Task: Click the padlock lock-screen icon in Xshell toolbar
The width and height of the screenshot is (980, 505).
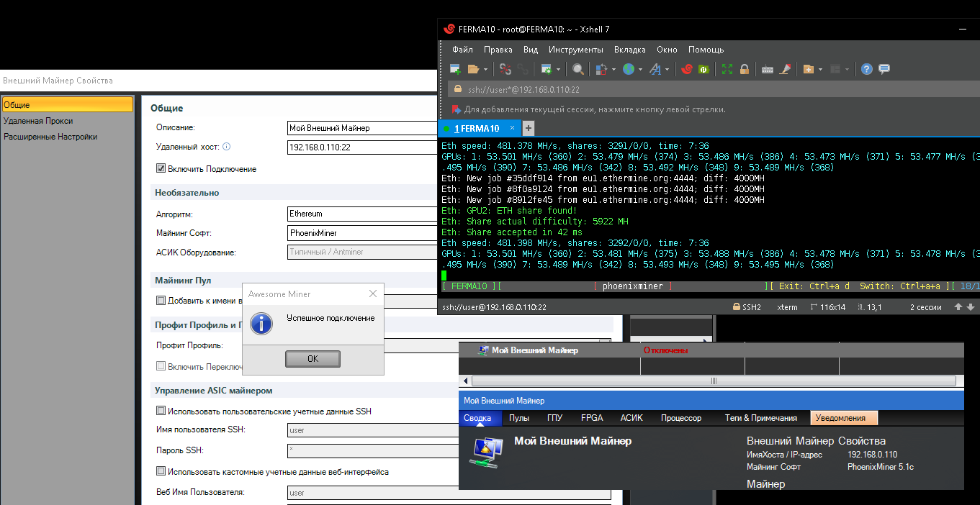Action: pyautogui.click(x=745, y=69)
